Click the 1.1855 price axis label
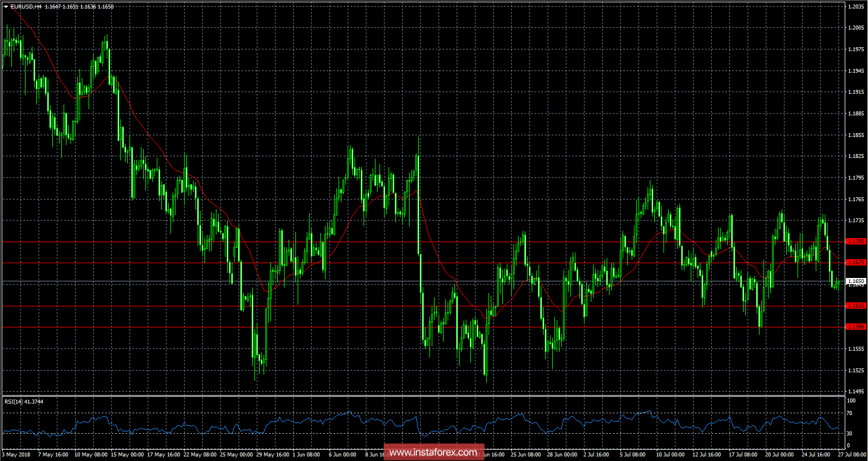The width and height of the screenshot is (868, 461). coord(856,135)
